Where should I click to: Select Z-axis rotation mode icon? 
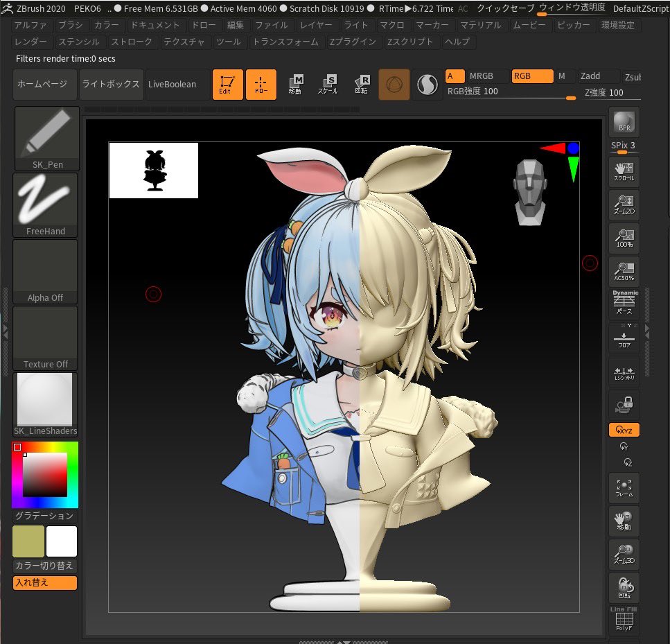[x=627, y=462]
